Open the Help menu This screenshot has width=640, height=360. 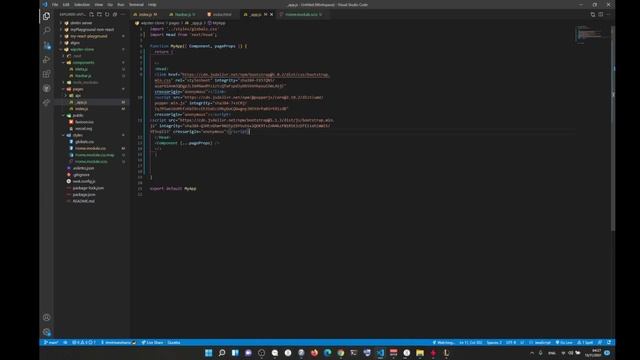[x=152, y=4]
